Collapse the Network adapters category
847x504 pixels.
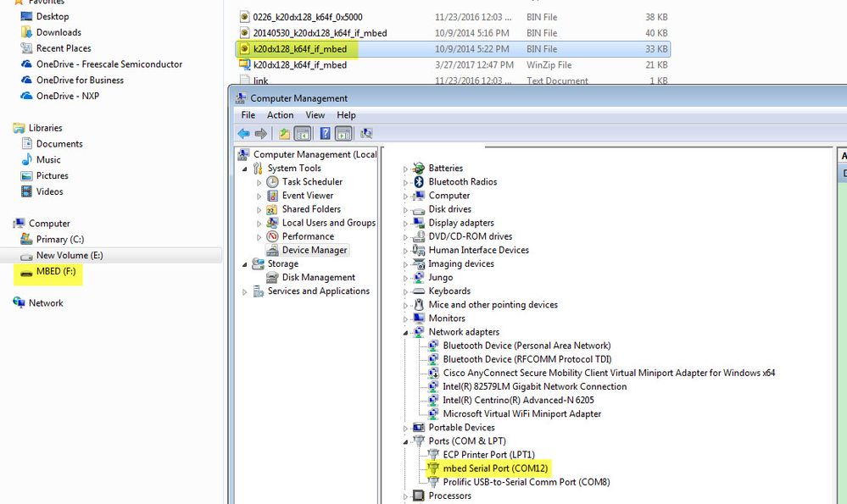point(405,332)
